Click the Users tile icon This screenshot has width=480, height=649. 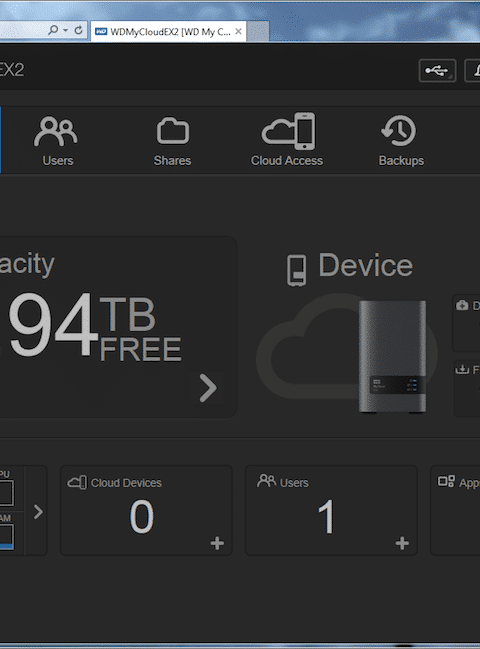click(x=266, y=481)
